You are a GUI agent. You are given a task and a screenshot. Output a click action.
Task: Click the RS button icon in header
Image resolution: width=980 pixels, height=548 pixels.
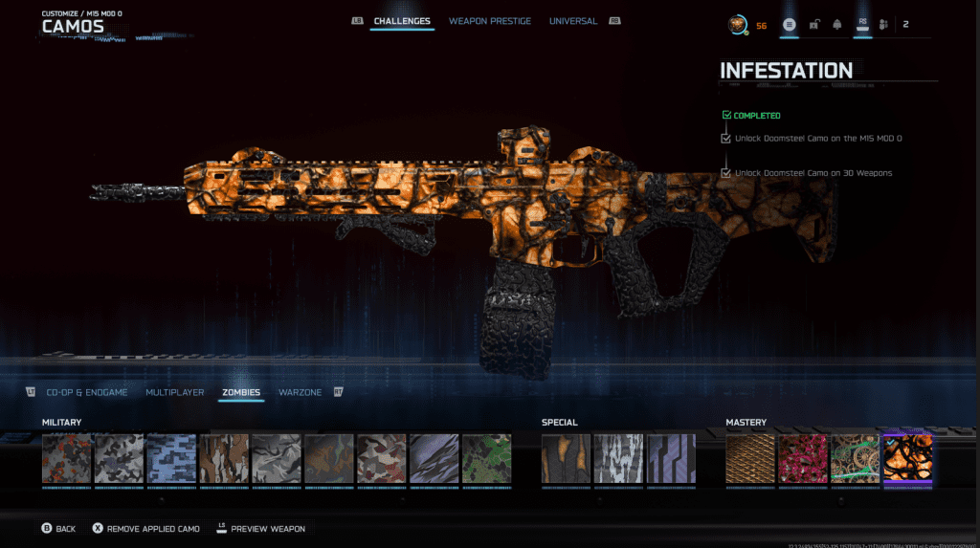click(861, 25)
